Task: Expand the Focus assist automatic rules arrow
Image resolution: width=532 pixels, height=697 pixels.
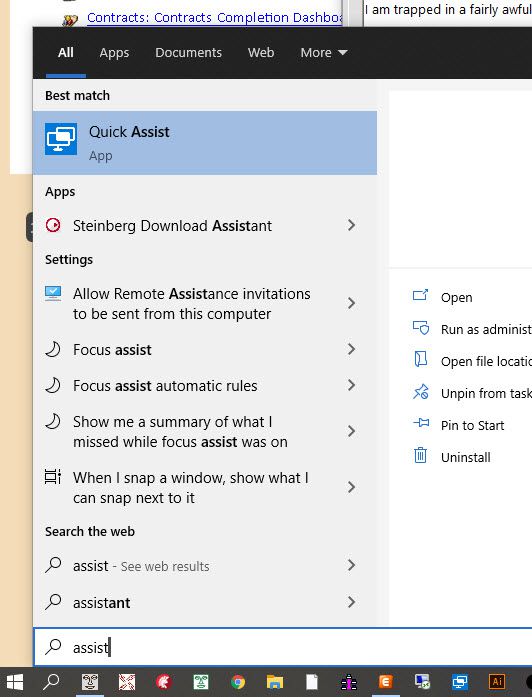Action: tap(351, 385)
